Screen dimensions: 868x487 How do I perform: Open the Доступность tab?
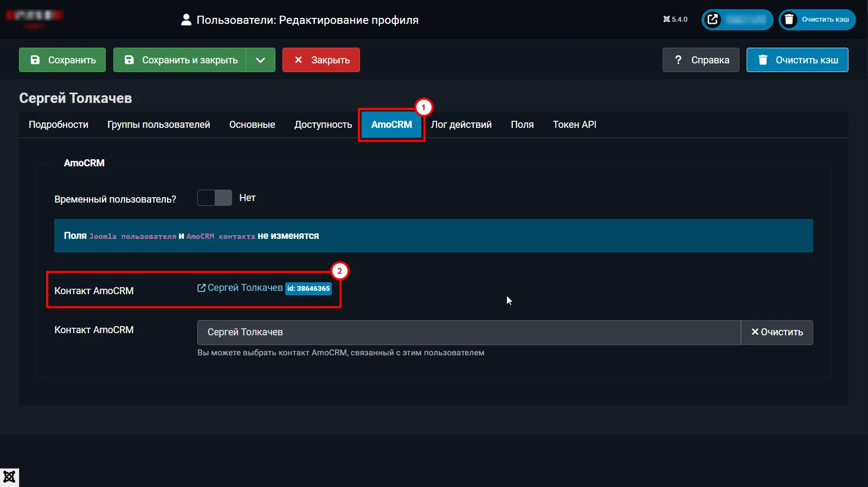point(323,125)
